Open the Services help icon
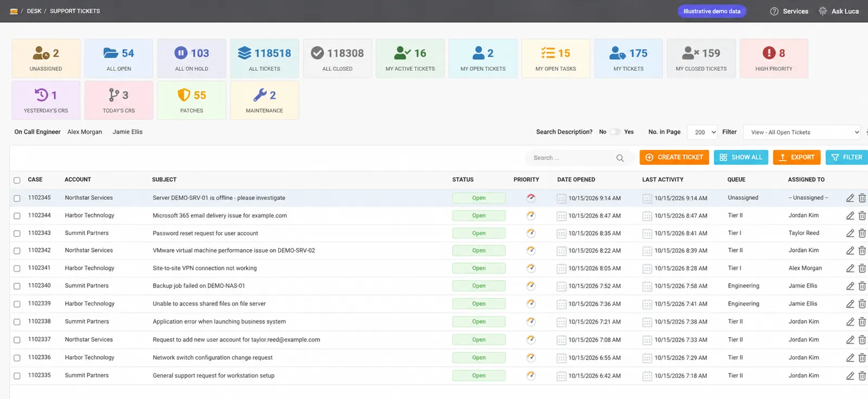 click(774, 11)
